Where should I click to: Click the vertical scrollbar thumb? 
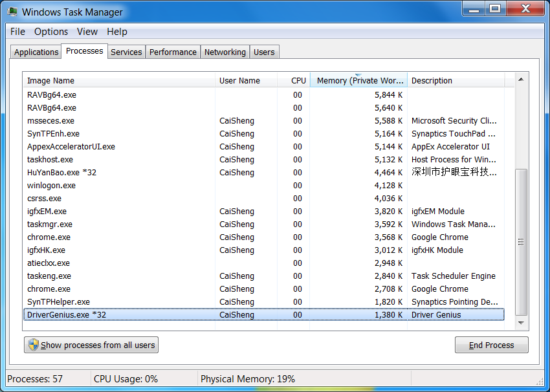tap(522, 242)
